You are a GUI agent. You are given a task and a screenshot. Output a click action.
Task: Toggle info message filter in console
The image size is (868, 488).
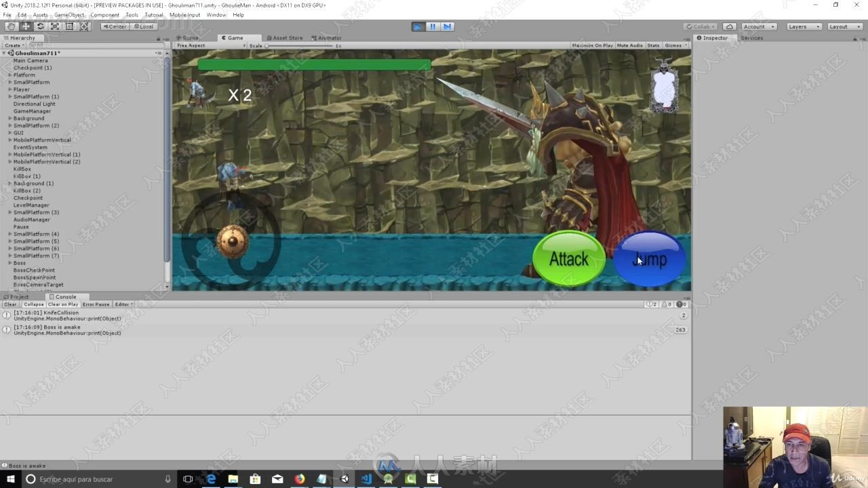click(652, 304)
